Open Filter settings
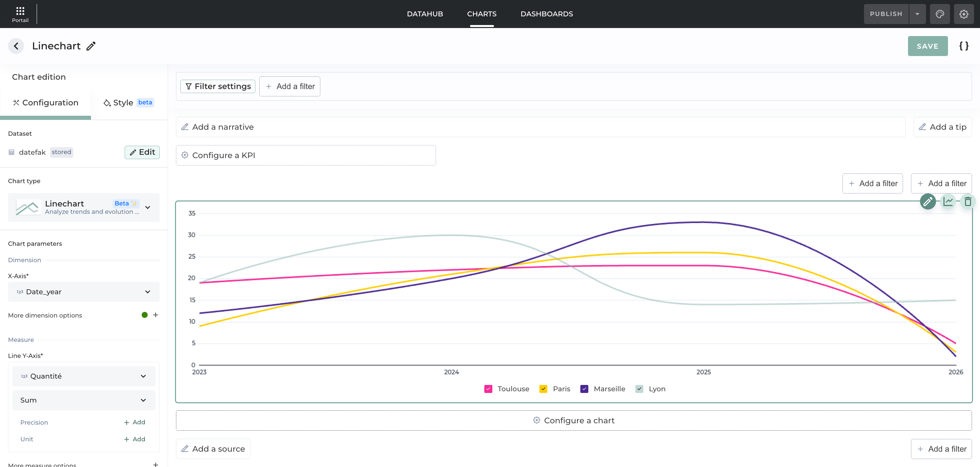 click(x=218, y=86)
